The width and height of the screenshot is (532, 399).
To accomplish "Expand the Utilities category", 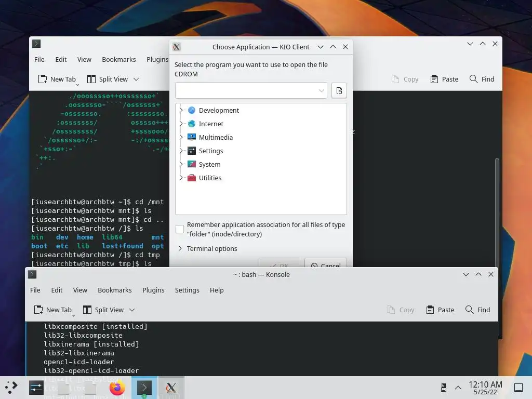I will [x=181, y=178].
